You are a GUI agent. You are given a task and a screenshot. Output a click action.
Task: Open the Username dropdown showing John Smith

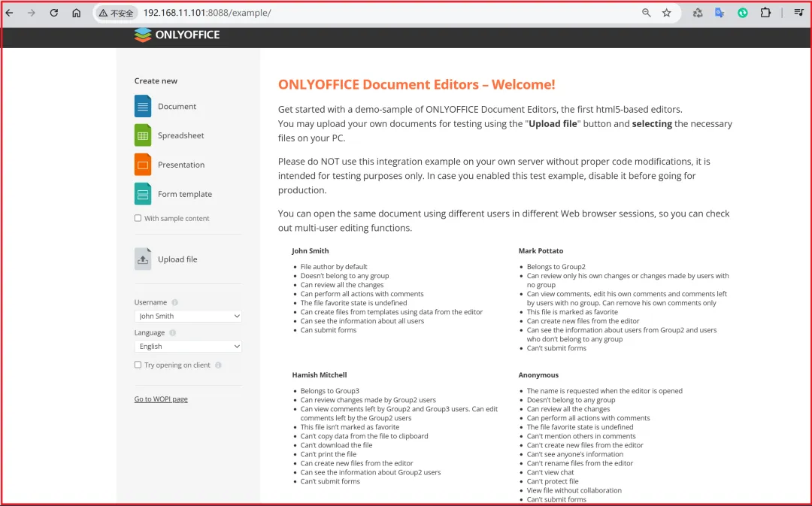188,316
